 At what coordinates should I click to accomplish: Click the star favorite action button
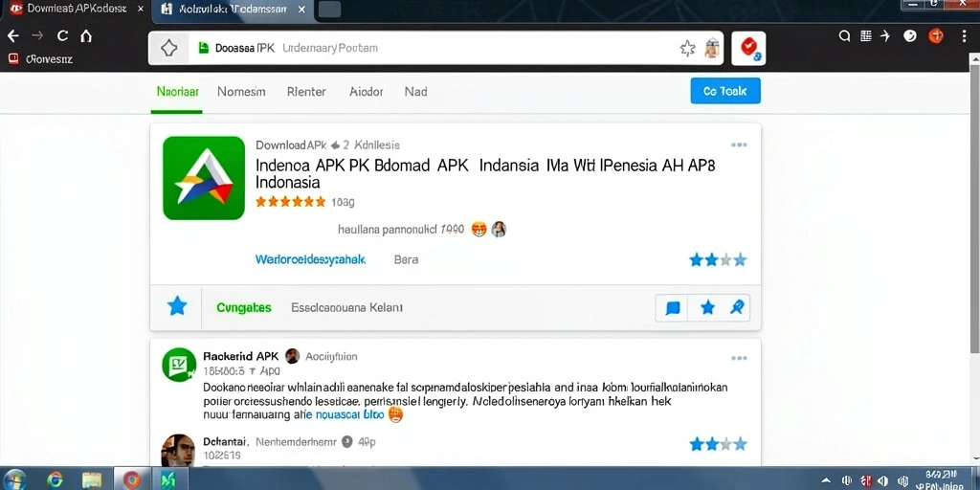tap(707, 307)
